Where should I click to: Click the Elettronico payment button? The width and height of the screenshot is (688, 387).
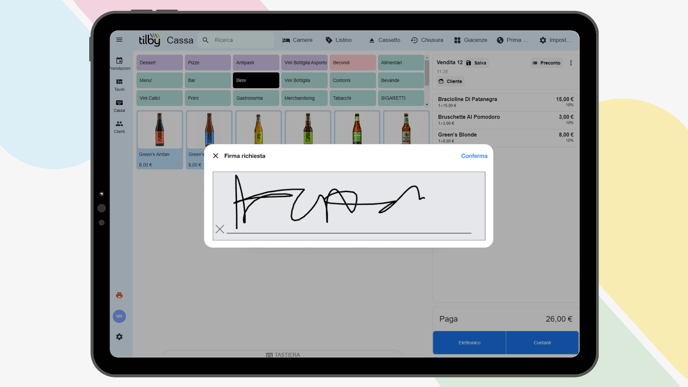469,343
